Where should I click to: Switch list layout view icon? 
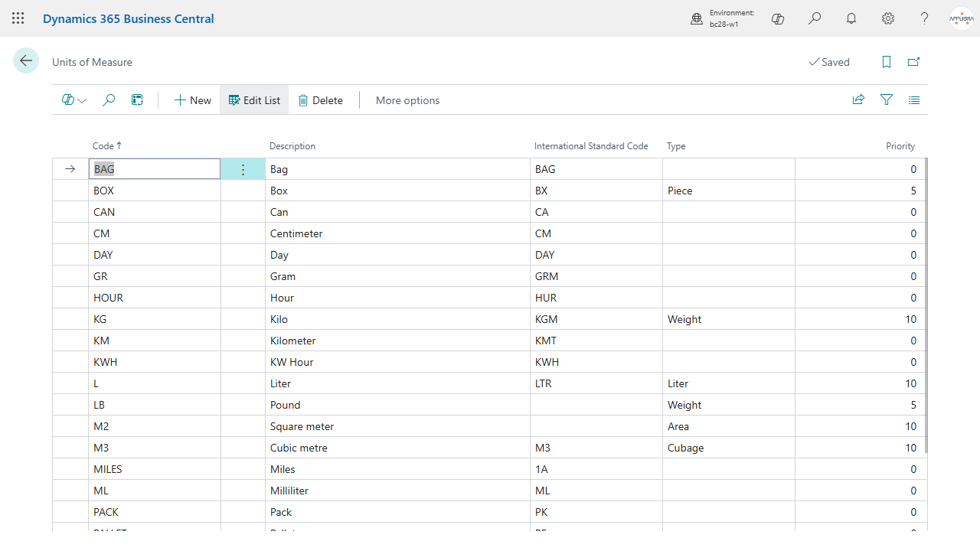tap(914, 99)
